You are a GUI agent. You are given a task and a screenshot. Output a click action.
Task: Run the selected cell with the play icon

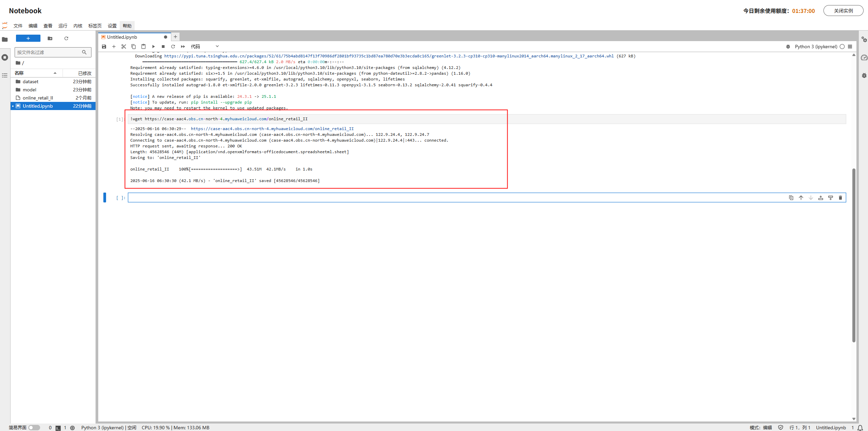click(x=153, y=47)
